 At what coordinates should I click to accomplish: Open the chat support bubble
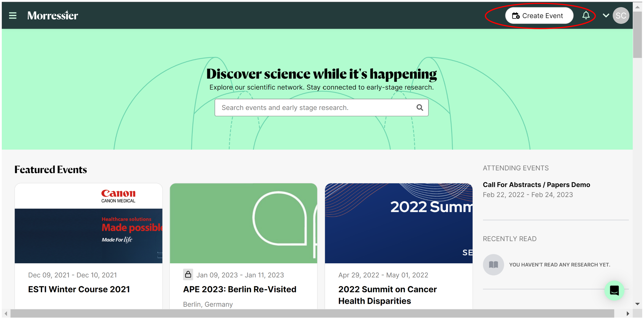(614, 290)
